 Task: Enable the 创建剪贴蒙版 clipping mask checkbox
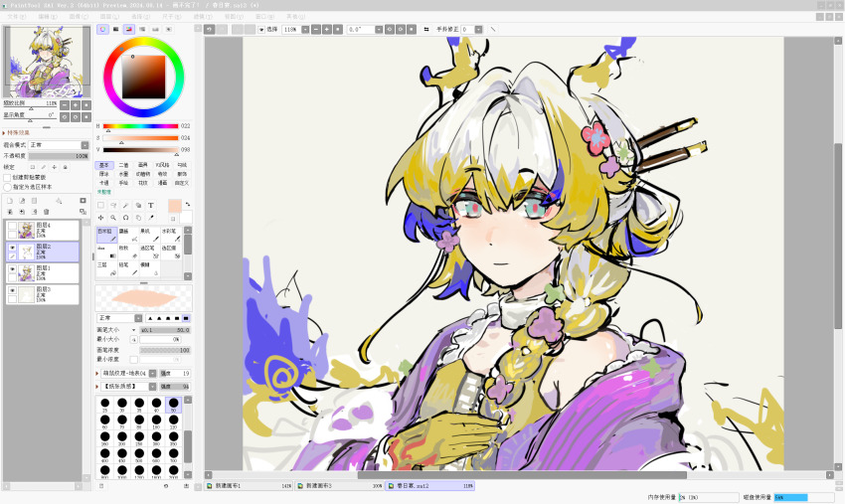[7, 177]
